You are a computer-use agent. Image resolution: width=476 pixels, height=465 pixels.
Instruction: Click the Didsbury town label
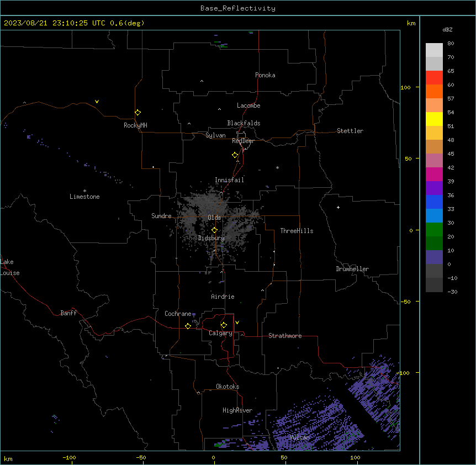tap(211, 238)
